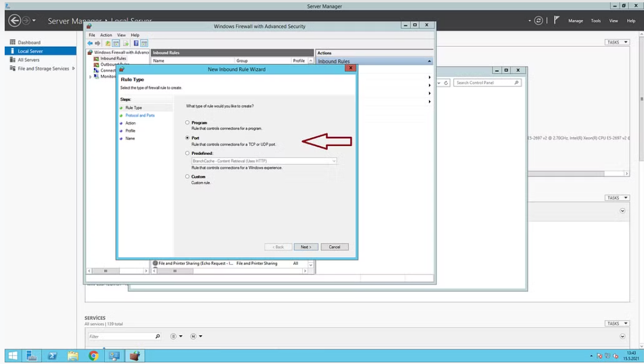Refresh the Control Panel window address bar
Image resolution: width=644 pixels, height=364 pixels.
click(446, 82)
